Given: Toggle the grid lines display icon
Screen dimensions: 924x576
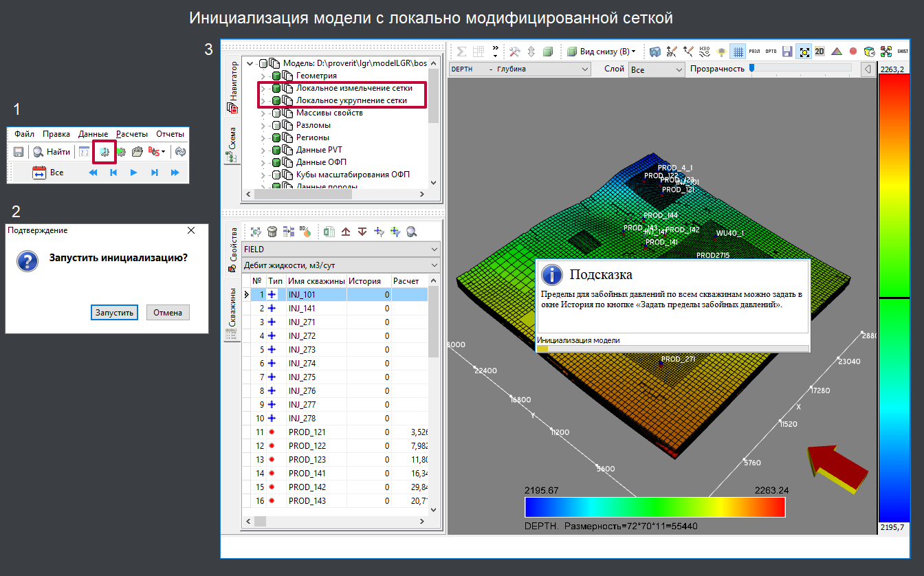Looking at the screenshot, I should click(737, 52).
